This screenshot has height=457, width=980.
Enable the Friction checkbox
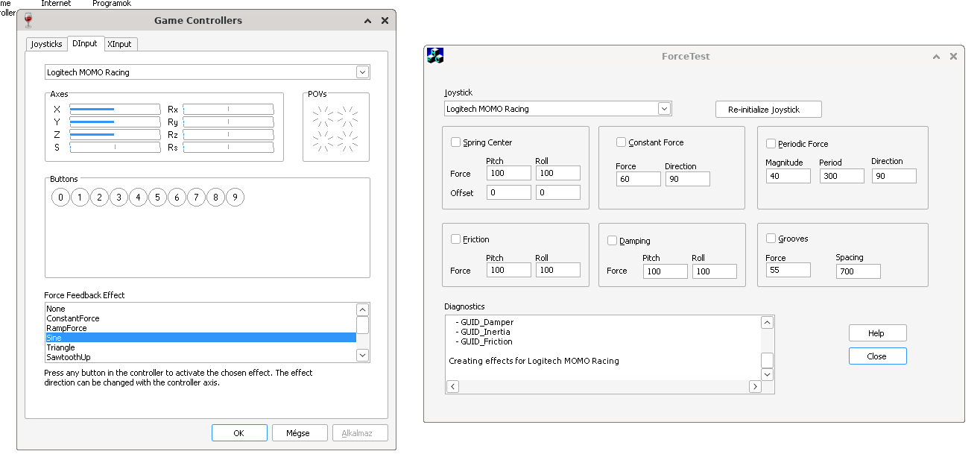pos(455,239)
